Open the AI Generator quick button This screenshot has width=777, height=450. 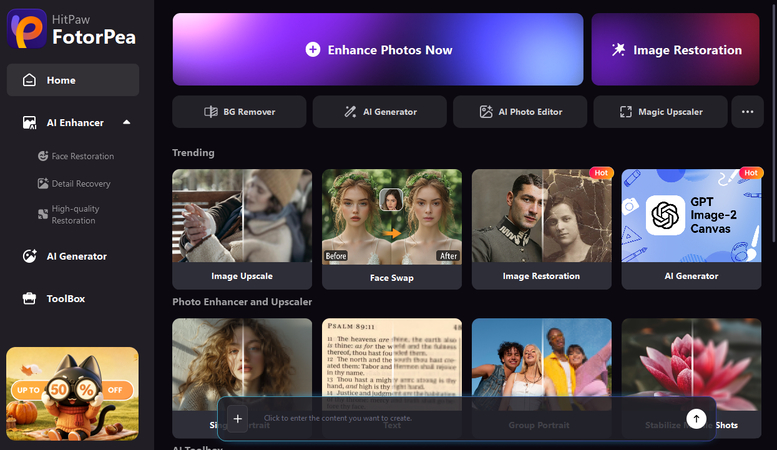pyautogui.click(x=380, y=112)
